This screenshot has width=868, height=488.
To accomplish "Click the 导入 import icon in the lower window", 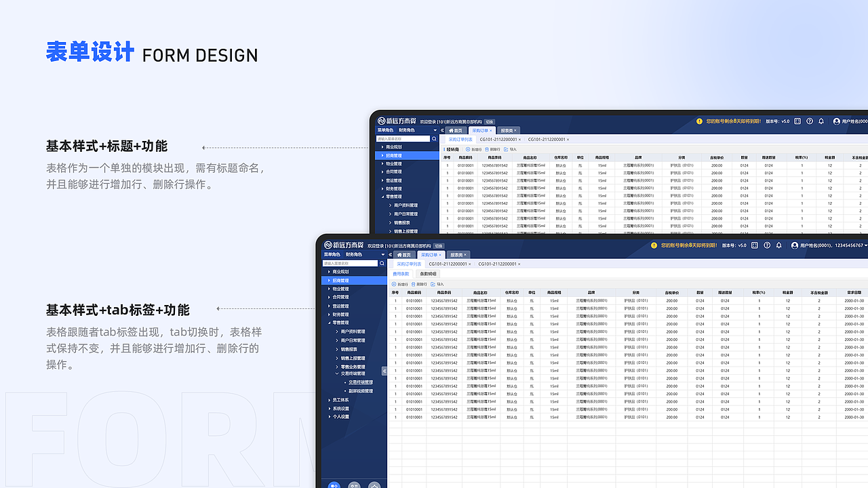I will (x=433, y=284).
